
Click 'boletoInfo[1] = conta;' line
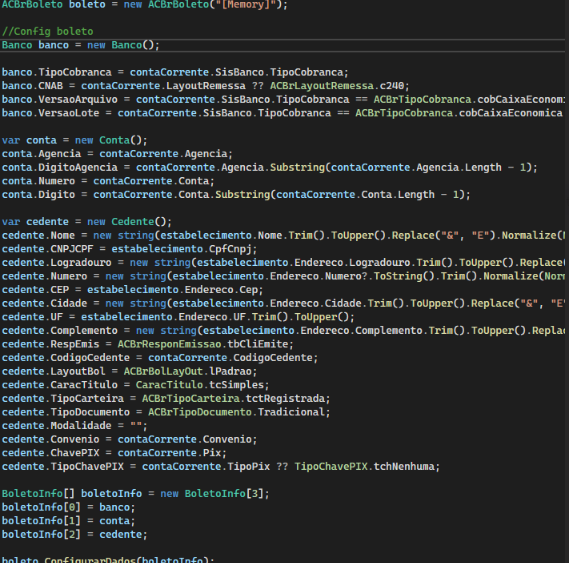[x=68, y=521]
